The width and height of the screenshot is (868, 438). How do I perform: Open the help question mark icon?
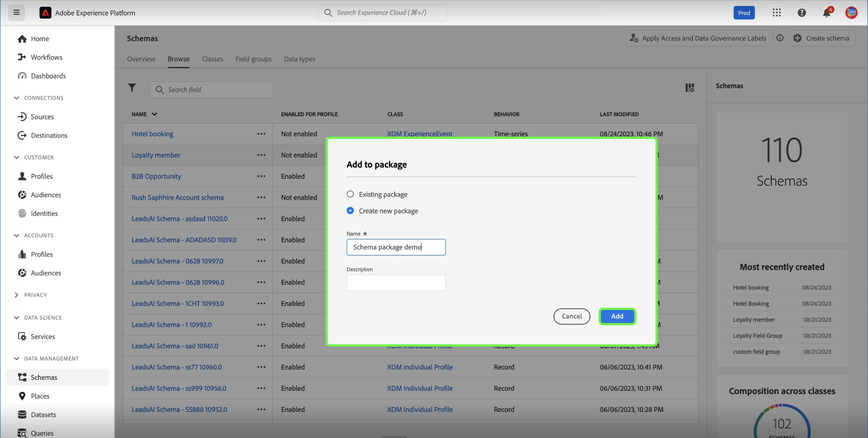click(x=802, y=13)
